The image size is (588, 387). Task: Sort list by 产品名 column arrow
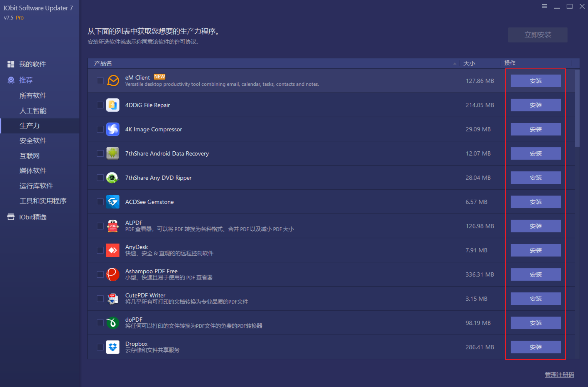click(x=455, y=63)
